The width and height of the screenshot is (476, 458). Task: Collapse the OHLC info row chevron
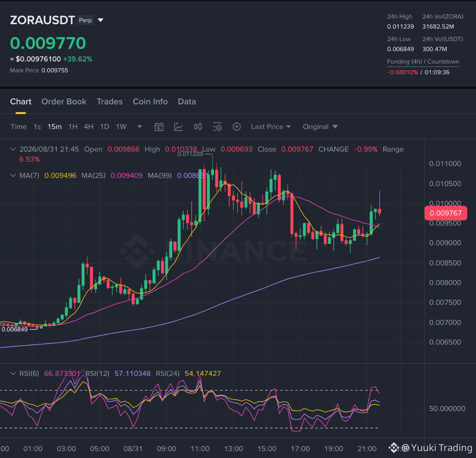click(13, 149)
